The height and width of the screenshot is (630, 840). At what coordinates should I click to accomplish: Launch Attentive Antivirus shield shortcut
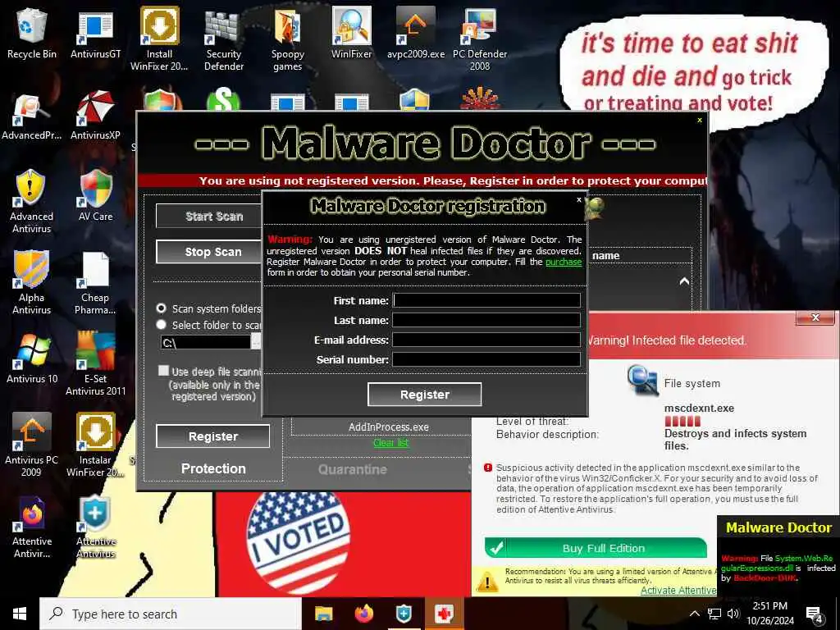click(95, 527)
